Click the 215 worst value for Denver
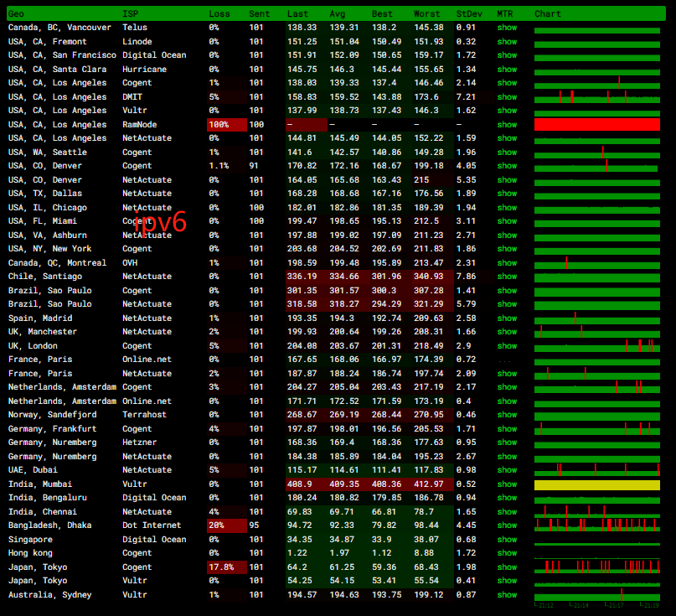Viewport: 676px width, 616px height. (421, 180)
